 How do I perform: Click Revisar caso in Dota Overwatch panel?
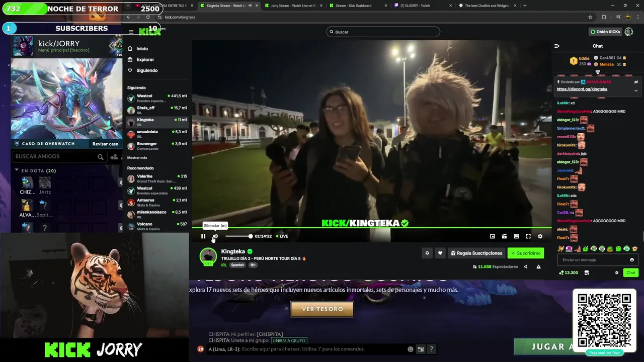point(105,144)
